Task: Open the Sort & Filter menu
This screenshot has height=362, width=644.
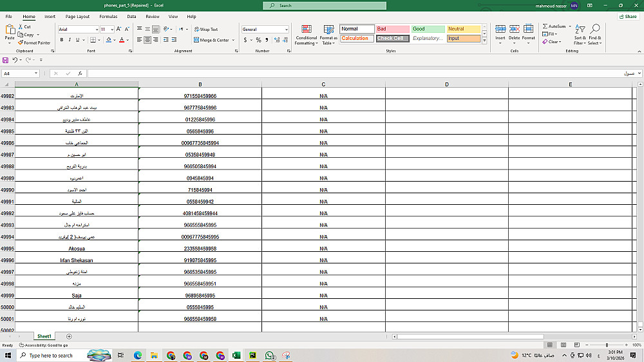Action: pos(580,35)
